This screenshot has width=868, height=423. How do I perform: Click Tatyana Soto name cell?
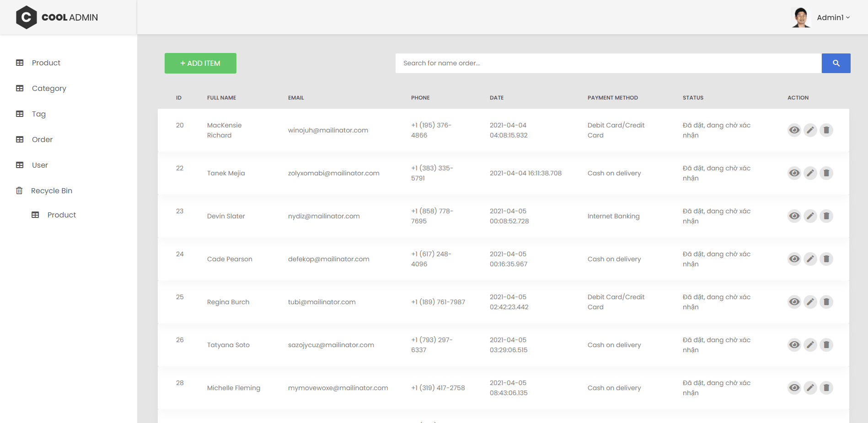(x=228, y=345)
